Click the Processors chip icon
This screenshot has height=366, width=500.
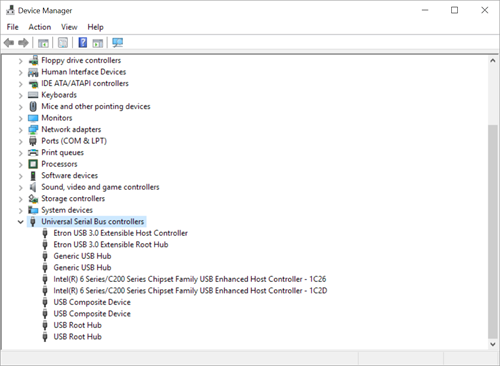pos(33,164)
